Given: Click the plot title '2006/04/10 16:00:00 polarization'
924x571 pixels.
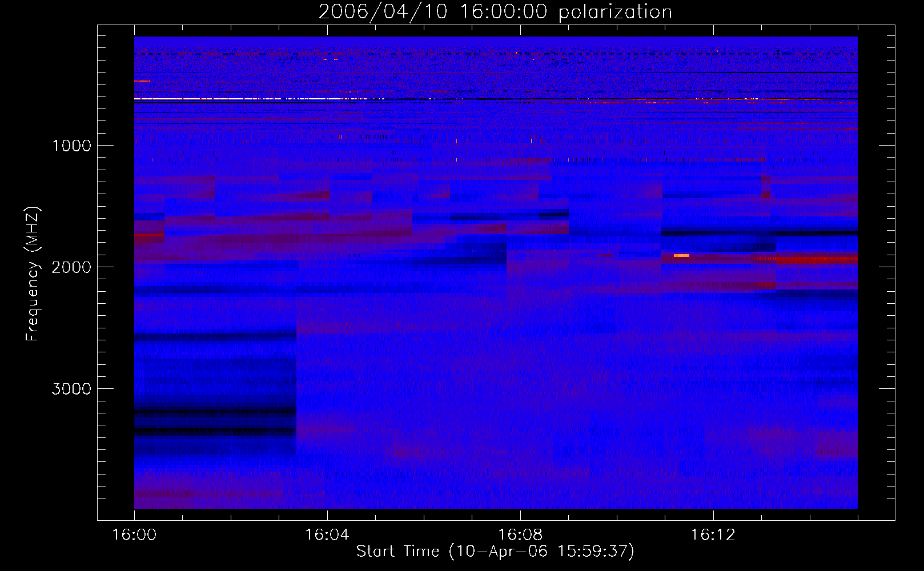Looking at the screenshot, I should coord(495,11).
